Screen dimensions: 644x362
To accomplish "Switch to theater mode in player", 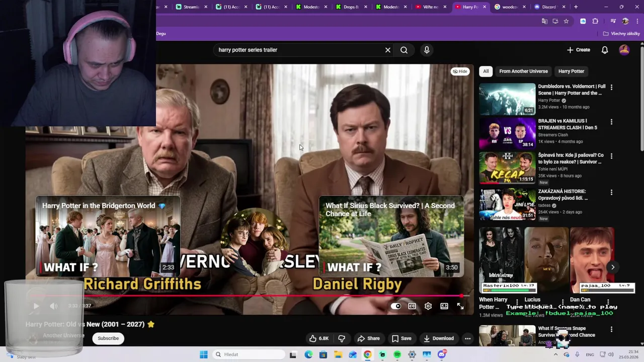I will pos(444,306).
